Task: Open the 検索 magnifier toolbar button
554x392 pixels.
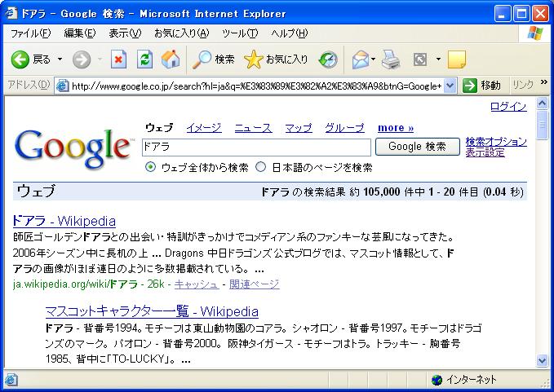Action: click(214, 59)
